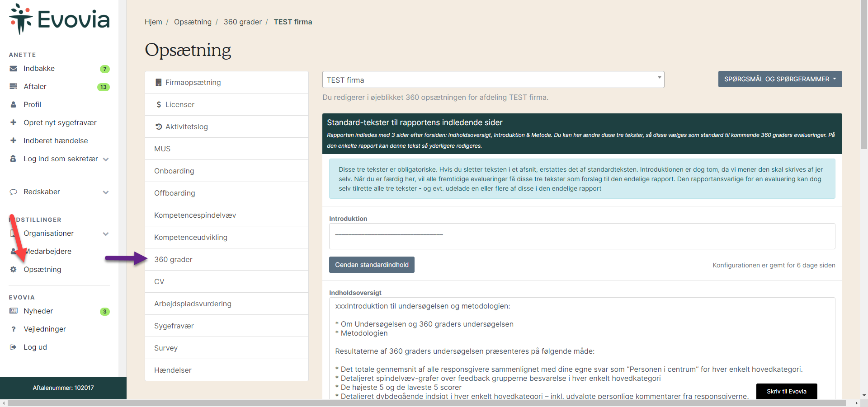868x407 pixels.
Task: Click the Hjem breadcrumb link
Action: point(153,22)
